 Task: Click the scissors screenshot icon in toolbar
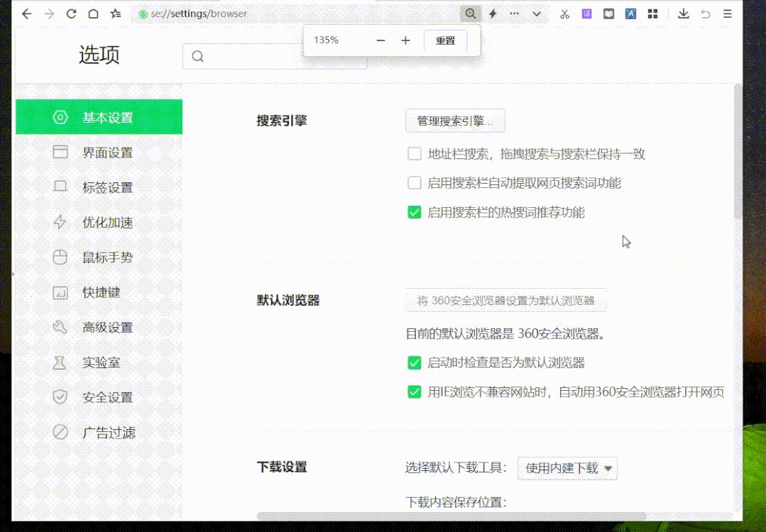click(x=564, y=13)
